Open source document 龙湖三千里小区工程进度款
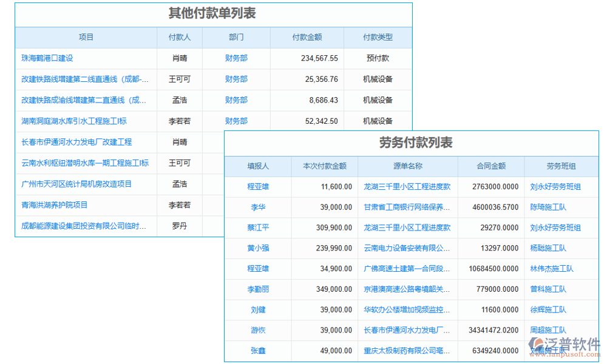 pos(408,187)
